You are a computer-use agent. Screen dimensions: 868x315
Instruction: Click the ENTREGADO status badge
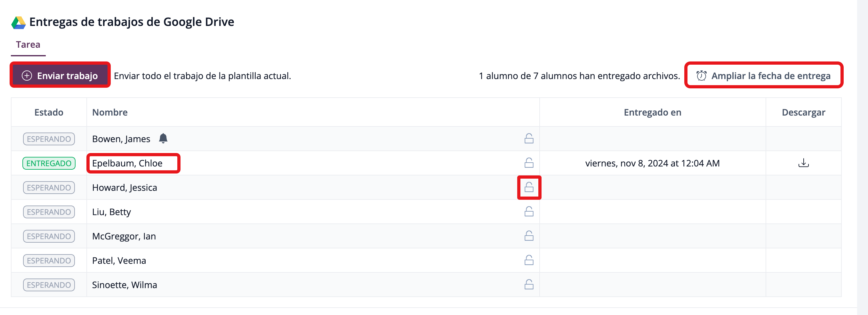(x=49, y=163)
